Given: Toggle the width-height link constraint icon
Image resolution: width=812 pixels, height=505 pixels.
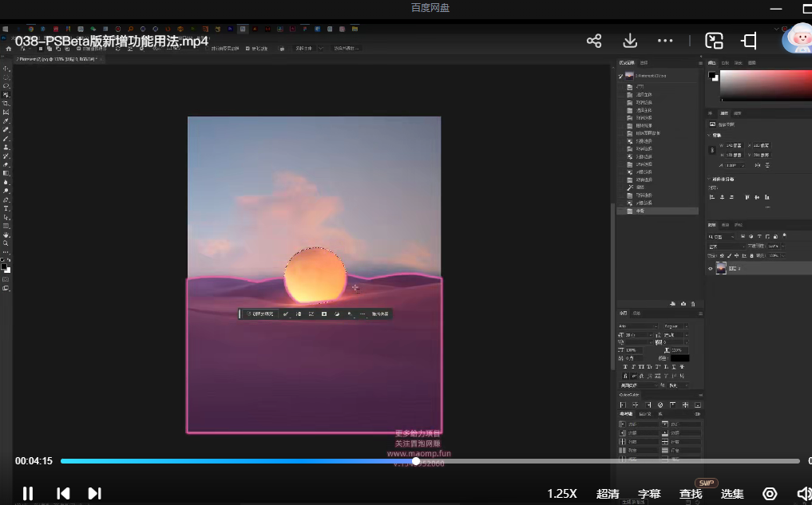Looking at the screenshot, I should 712,150.
